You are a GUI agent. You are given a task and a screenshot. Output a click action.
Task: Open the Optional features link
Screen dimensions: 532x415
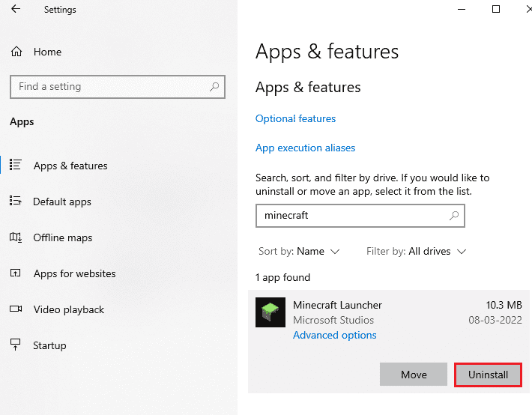click(295, 118)
